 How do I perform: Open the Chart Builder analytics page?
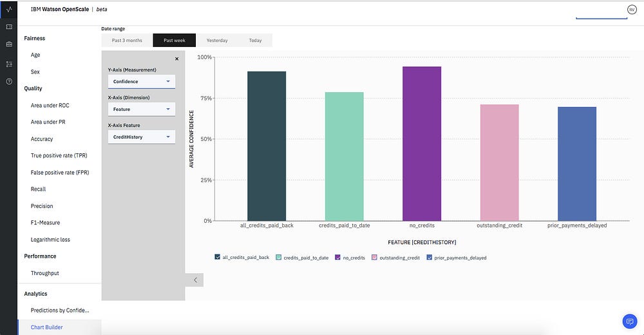[46, 327]
